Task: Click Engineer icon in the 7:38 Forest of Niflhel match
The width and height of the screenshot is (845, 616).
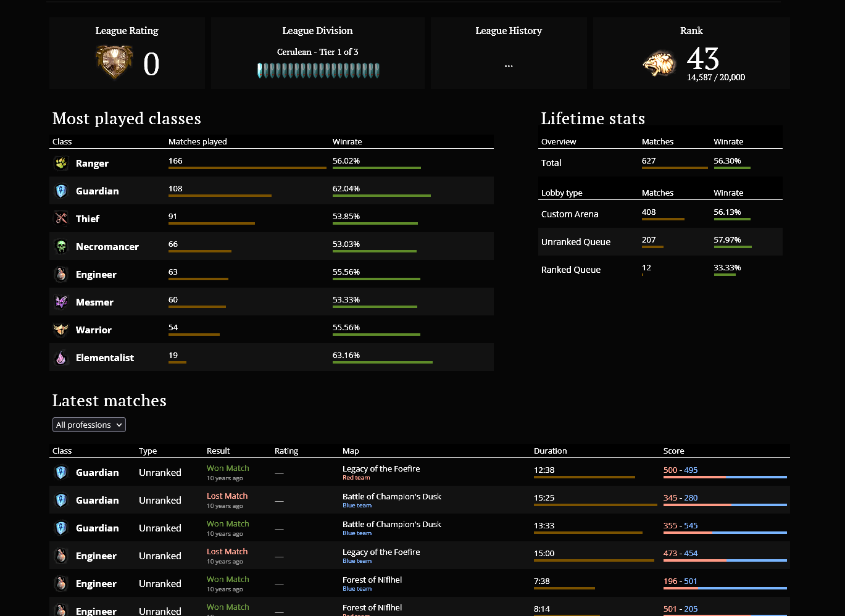Action: coord(61,583)
